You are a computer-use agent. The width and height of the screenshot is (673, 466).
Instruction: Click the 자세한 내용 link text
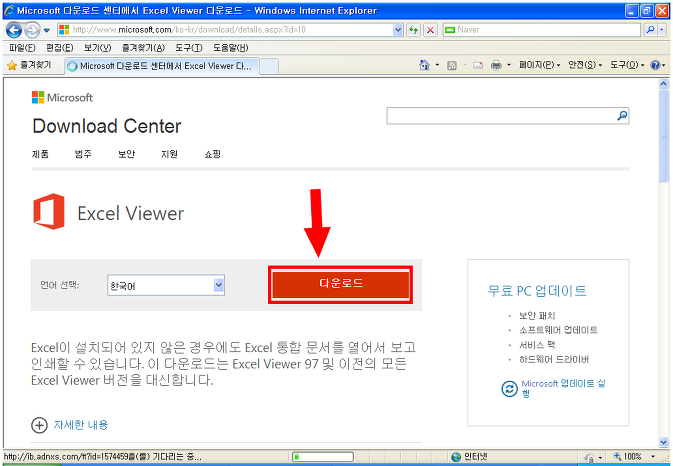point(81,425)
